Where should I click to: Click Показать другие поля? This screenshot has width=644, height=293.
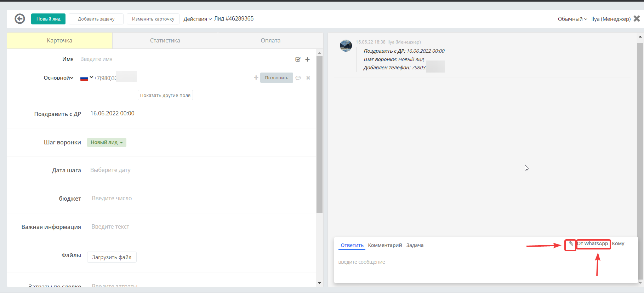point(165,95)
